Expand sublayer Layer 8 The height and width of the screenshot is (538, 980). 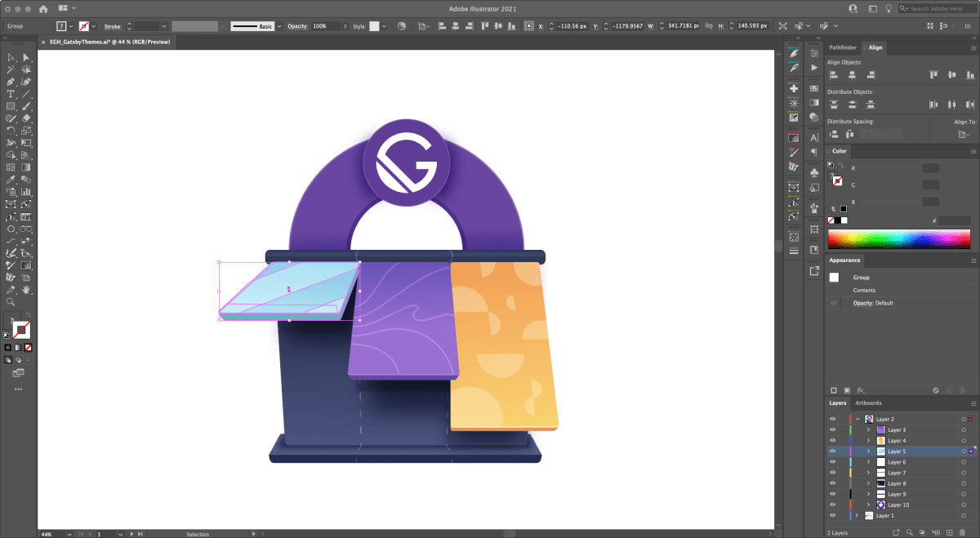868,483
